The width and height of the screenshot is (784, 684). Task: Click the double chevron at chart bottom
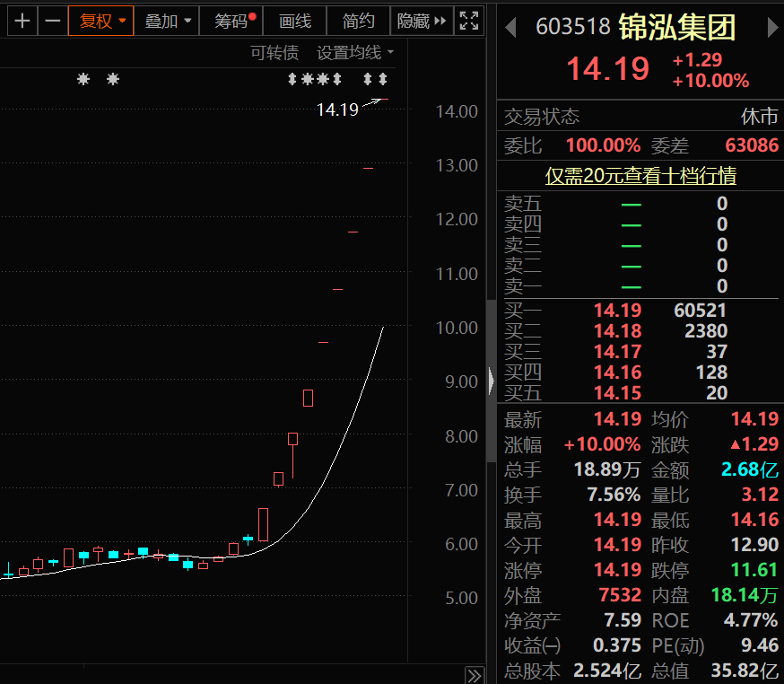tap(475, 676)
